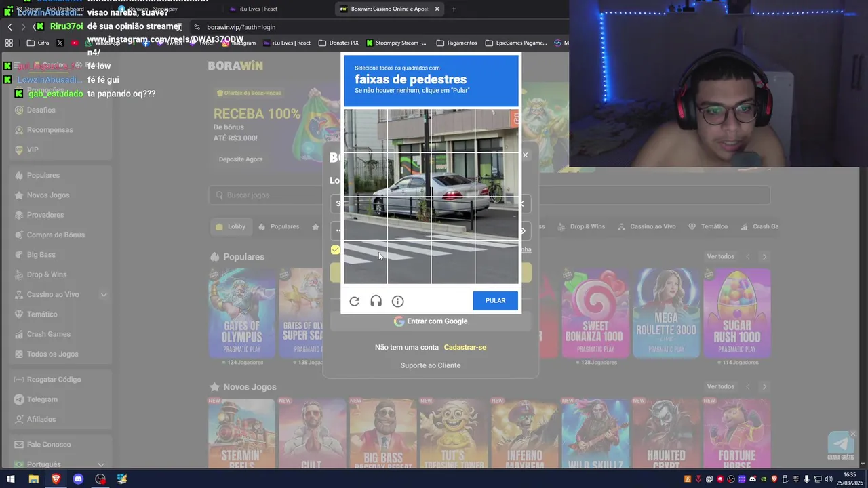Get an audio captcha challenge via headphones icon
Viewport: 868px width, 488px height.
tap(376, 301)
